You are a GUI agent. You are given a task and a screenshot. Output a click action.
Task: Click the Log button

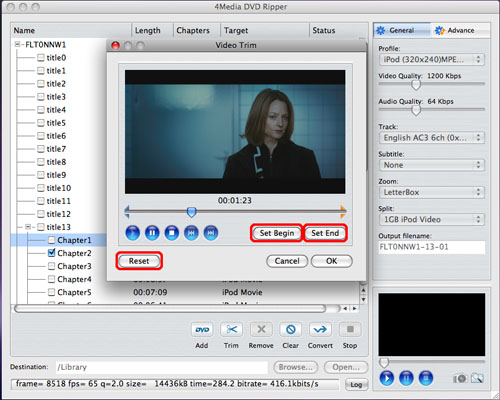pos(356,385)
